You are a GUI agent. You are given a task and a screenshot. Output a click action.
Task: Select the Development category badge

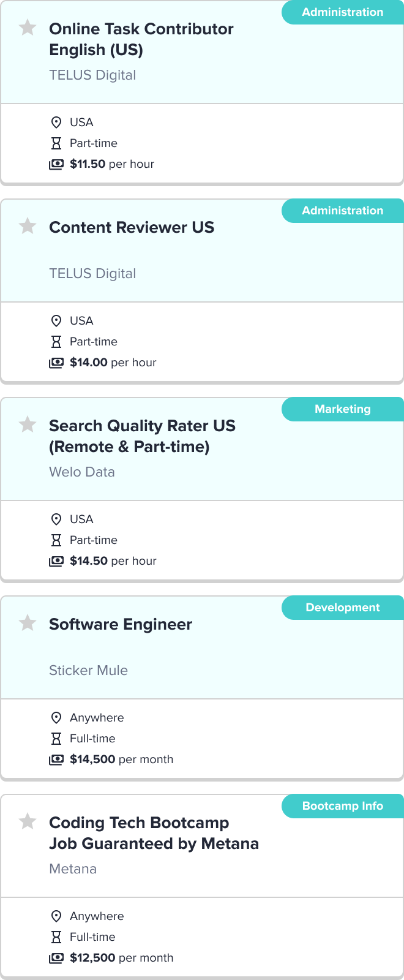pos(343,608)
